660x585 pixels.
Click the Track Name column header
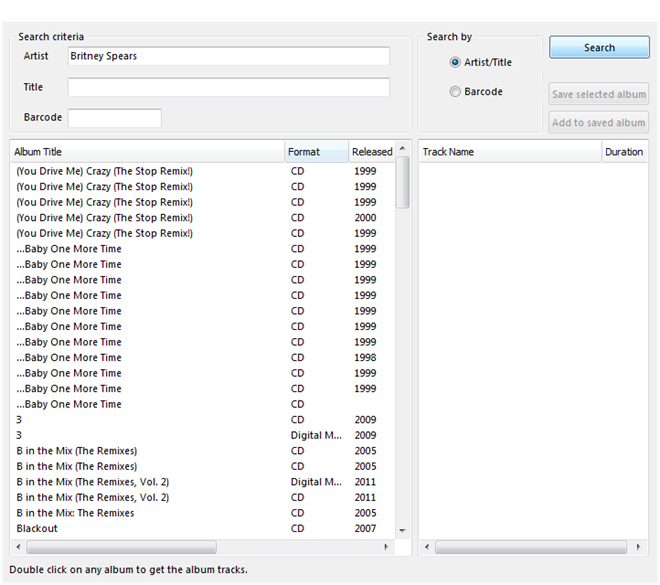[x=510, y=152]
